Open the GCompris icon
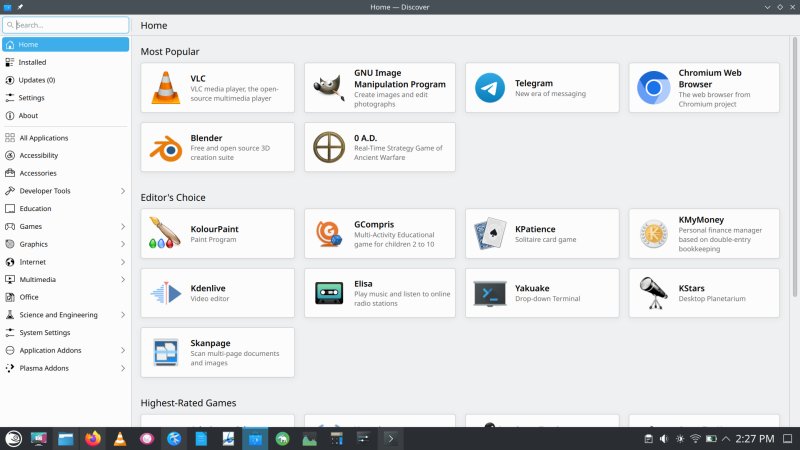 click(x=329, y=233)
